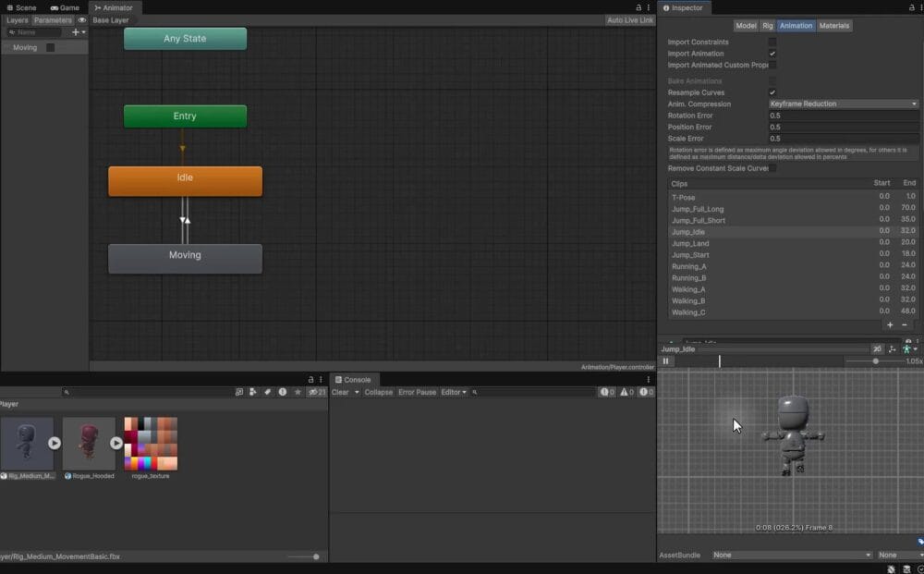Enable the Import Constraints checkbox
924x574 pixels.
[772, 43]
